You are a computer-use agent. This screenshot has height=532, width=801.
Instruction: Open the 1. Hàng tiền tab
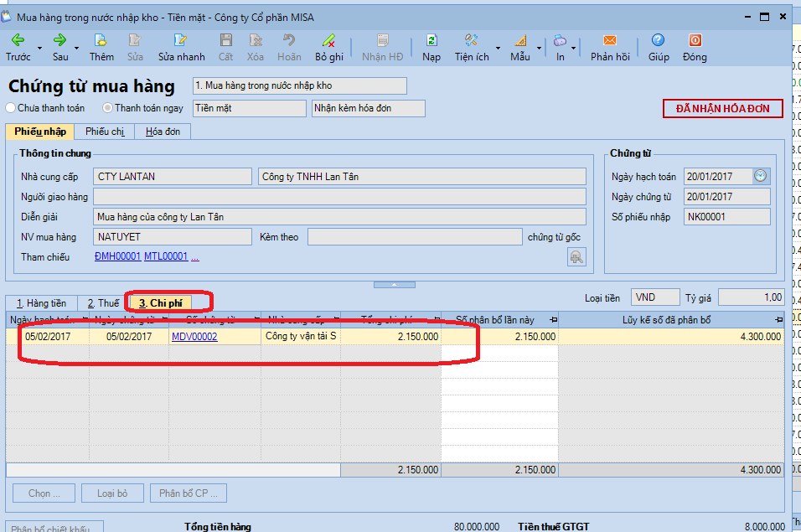click(41, 303)
